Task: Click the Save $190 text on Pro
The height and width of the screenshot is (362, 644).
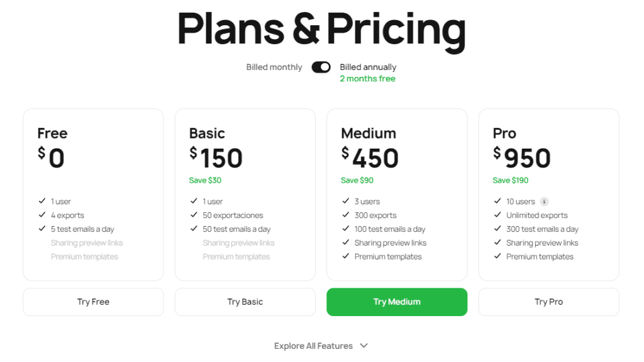Action: tap(511, 180)
